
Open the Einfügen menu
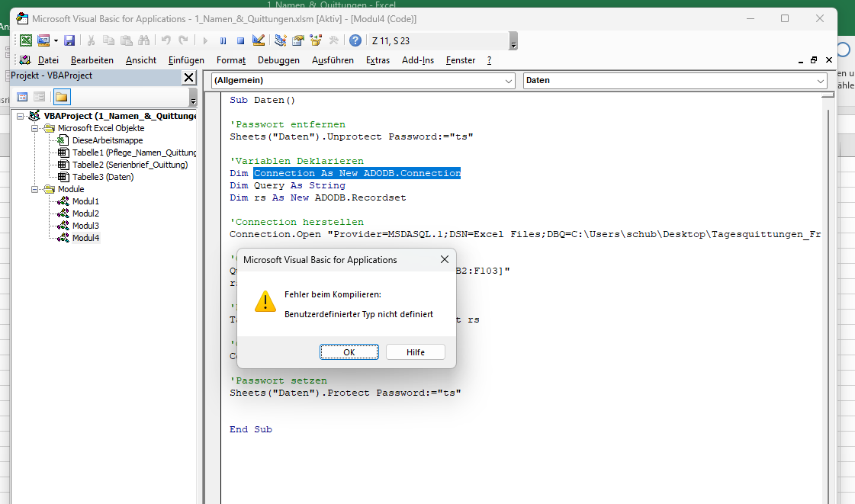tap(186, 60)
